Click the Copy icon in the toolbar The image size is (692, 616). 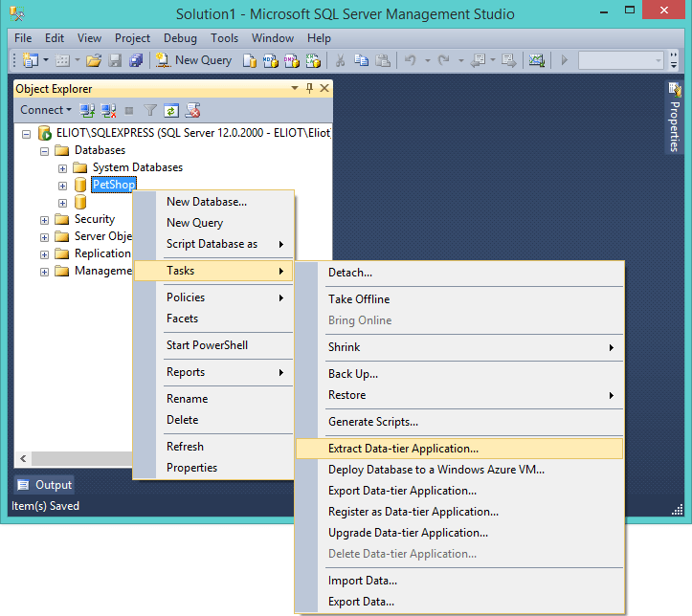pos(362,60)
